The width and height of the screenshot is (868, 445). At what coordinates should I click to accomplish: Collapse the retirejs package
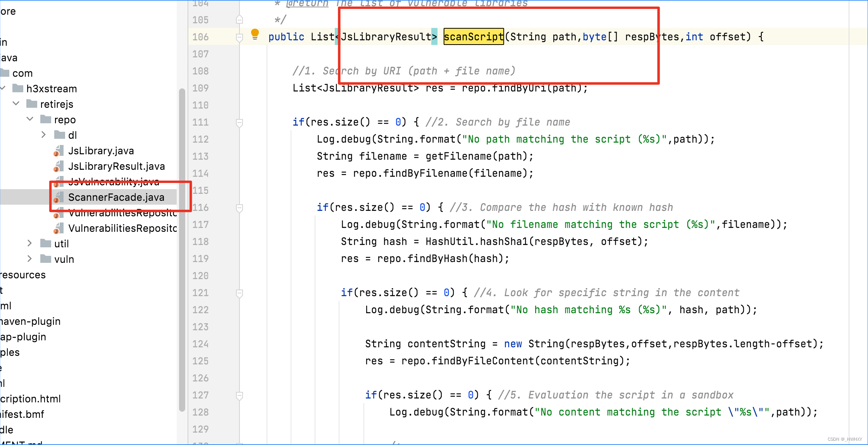click(x=16, y=103)
